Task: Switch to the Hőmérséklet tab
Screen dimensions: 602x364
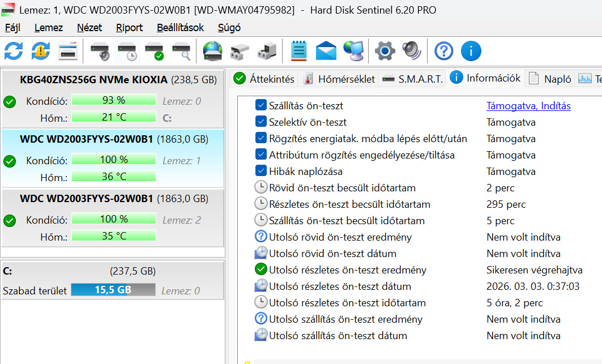Action: tap(339, 79)
